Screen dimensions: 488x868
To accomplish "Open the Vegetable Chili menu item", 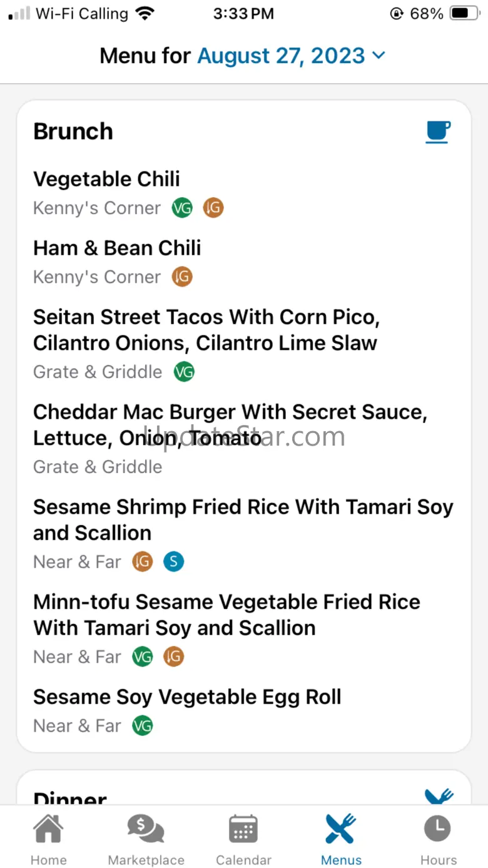I will pos(106,179).
